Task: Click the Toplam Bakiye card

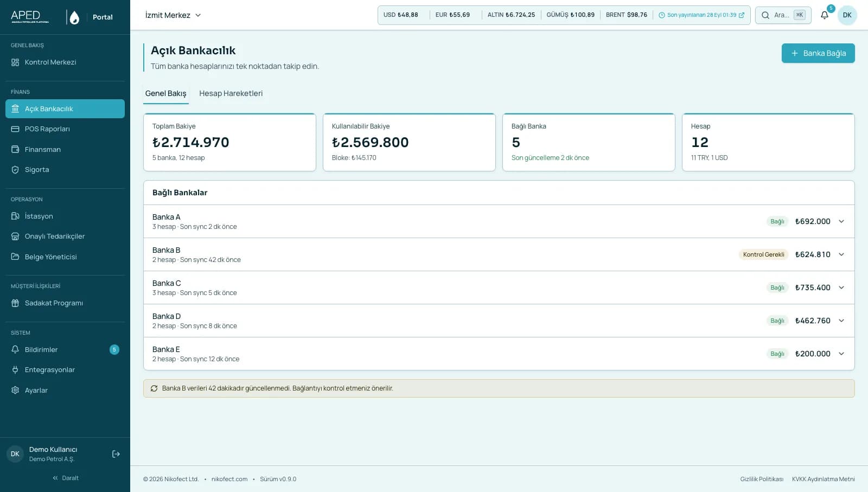Action: pyautogui.click(x=229, y=142)
